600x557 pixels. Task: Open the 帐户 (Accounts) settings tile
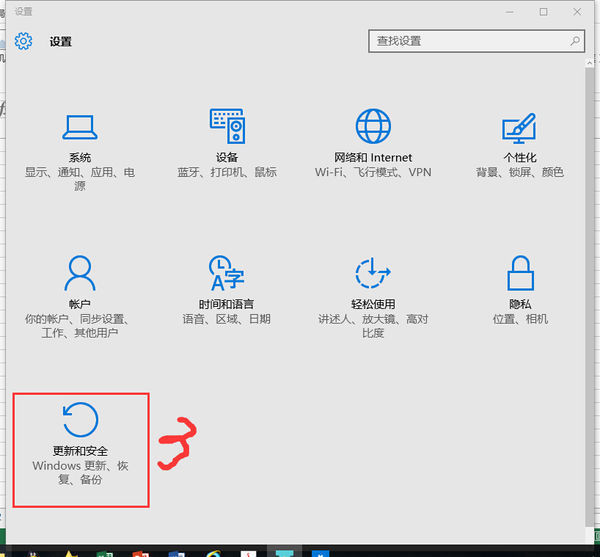point(80,297)
